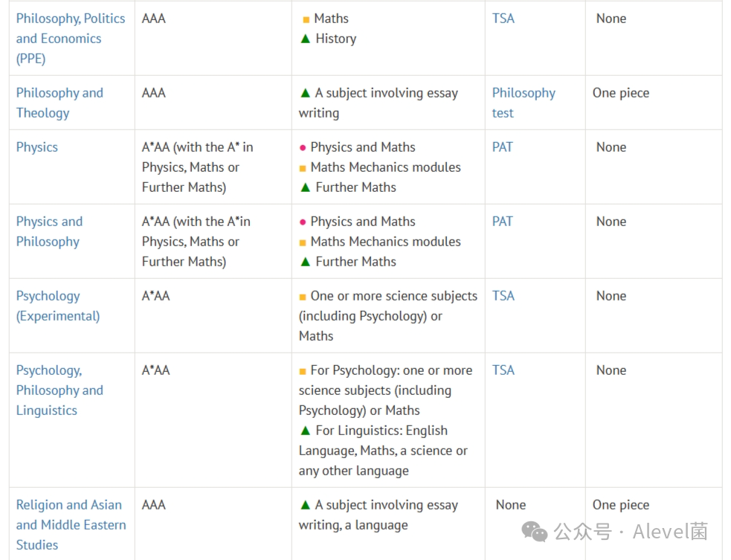
Task: Click the green triangle beside For Linguistics: English
Action: point(306,431)
